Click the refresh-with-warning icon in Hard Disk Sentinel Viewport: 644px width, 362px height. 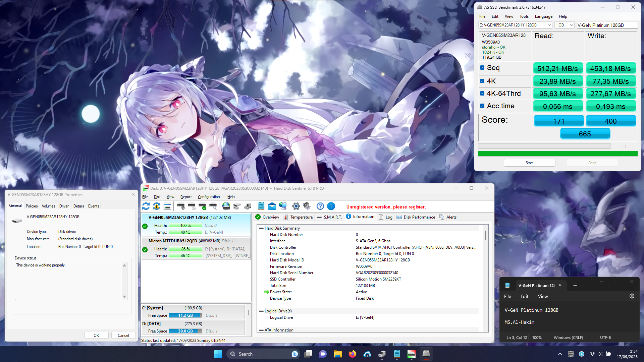tap(157, 206)
